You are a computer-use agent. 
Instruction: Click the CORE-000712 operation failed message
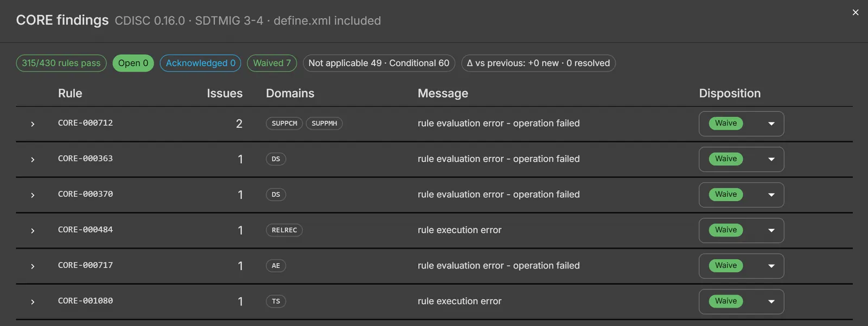click(x=499, y=123)
